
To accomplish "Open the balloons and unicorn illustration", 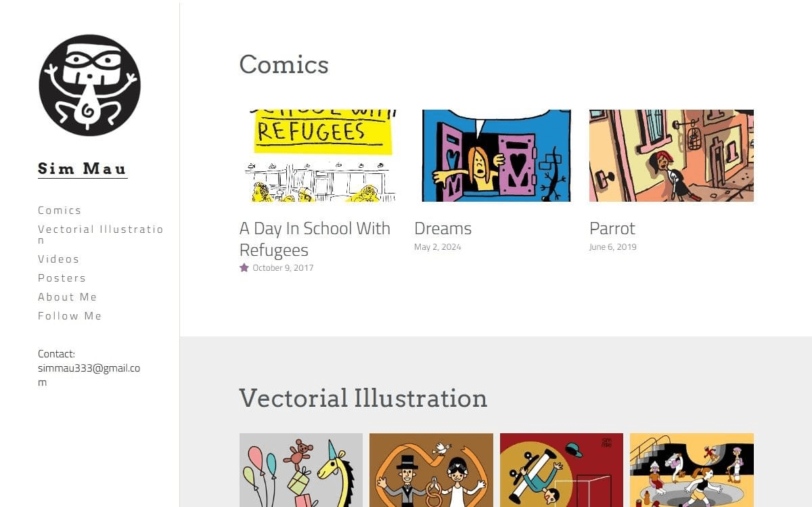I will (301, 470).
